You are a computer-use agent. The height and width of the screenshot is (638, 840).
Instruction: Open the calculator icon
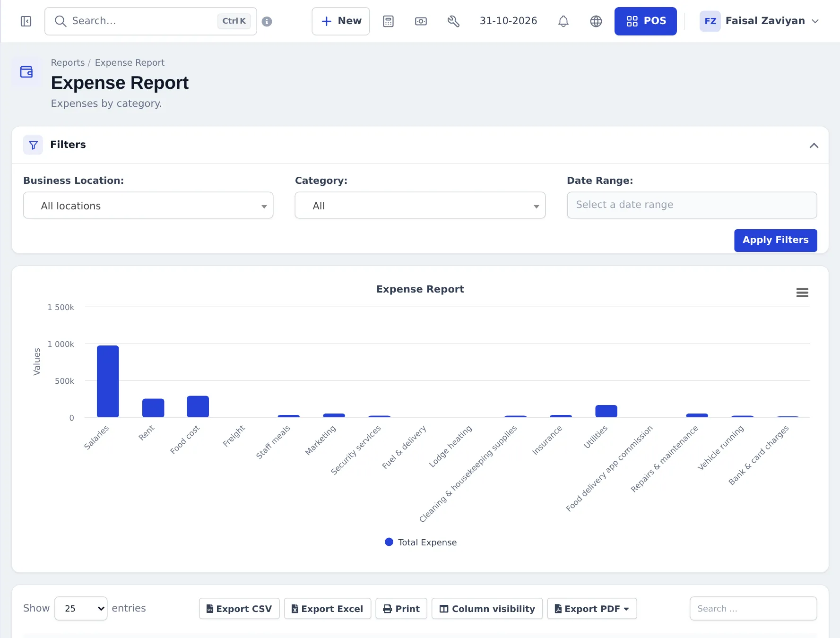pyautogui.click(x=388, y=21)
